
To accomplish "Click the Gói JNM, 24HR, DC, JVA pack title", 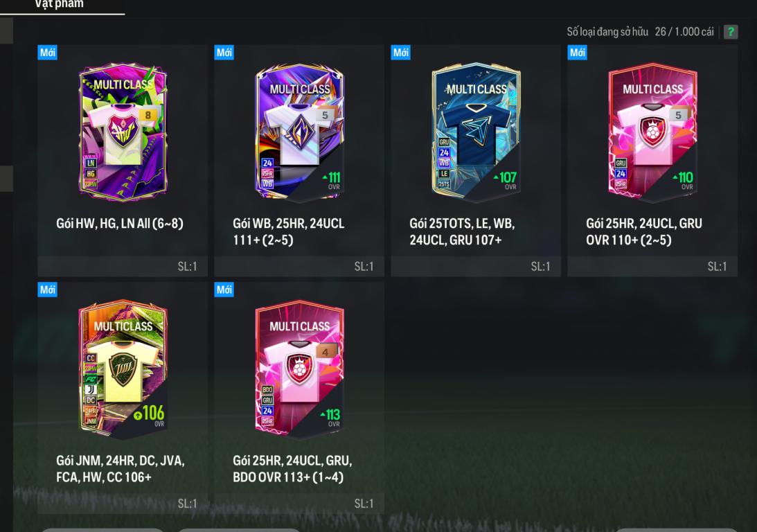I will [x=121, y=469].
